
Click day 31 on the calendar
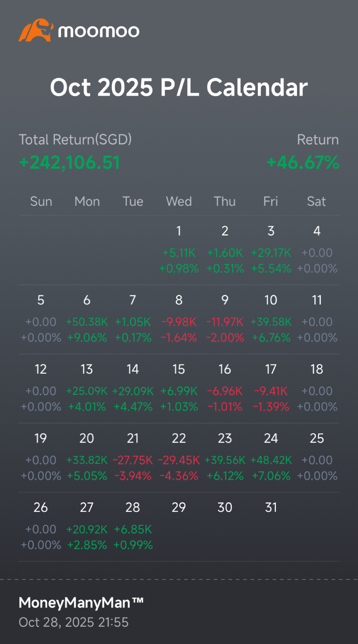point(271,508)
